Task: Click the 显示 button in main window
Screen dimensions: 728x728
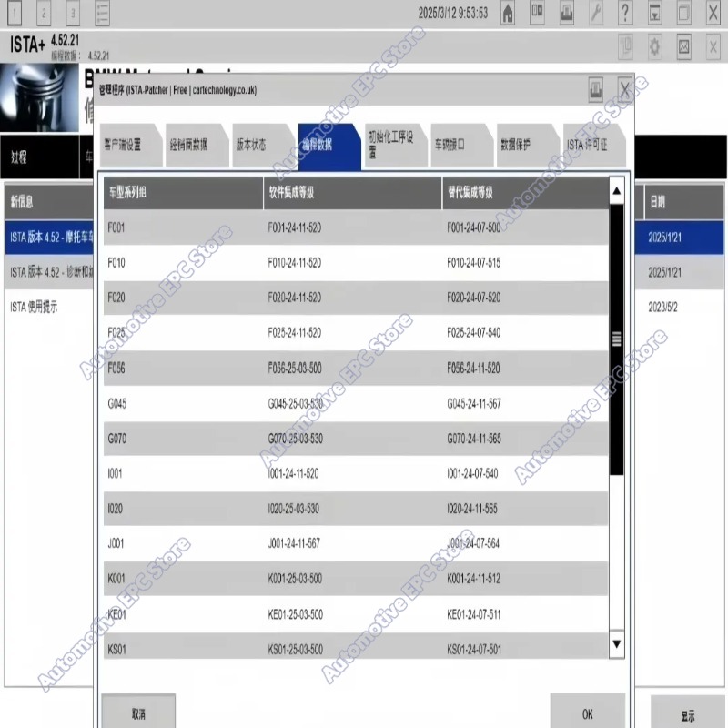Action: [688, 714]
